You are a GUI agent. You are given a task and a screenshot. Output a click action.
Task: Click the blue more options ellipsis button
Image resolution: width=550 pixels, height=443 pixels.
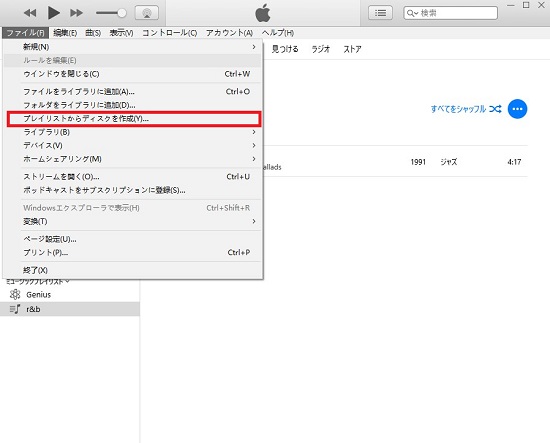[x=517, y=109]
